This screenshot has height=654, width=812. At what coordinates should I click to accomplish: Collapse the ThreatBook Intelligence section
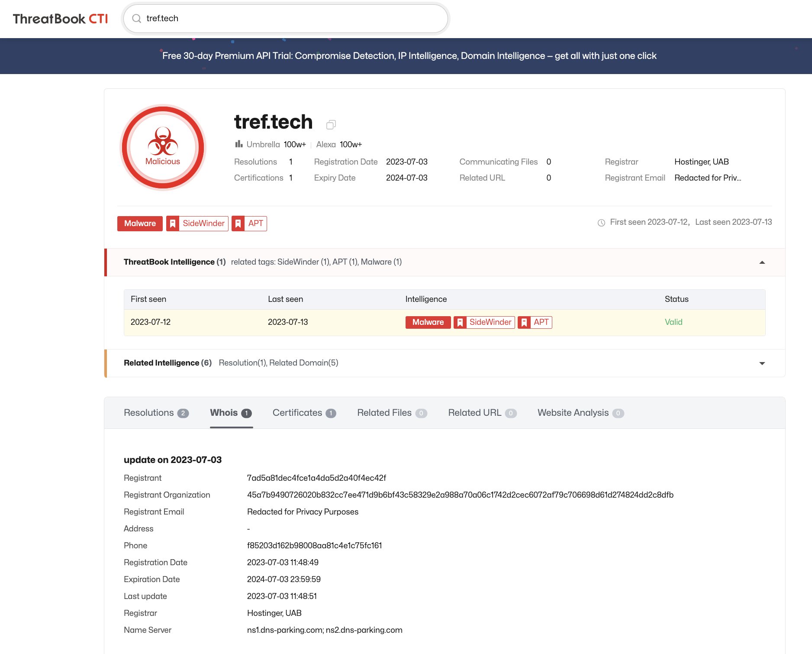762,262
